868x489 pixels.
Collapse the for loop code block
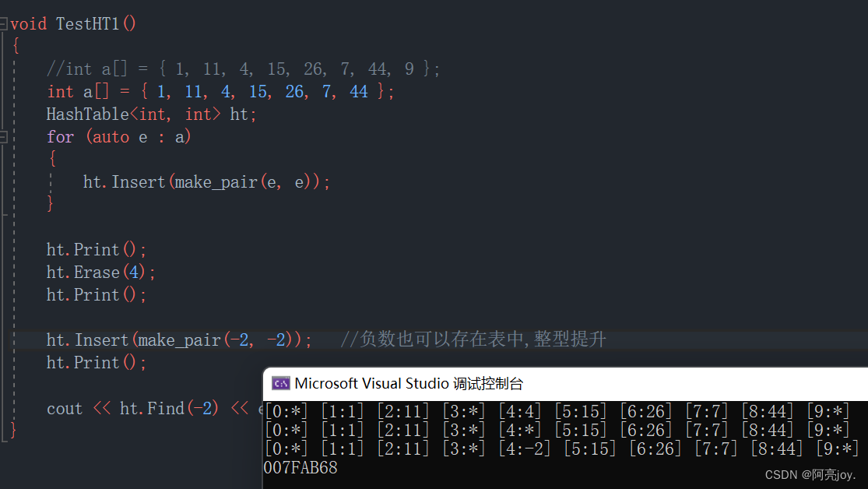[x=5, y=136]
